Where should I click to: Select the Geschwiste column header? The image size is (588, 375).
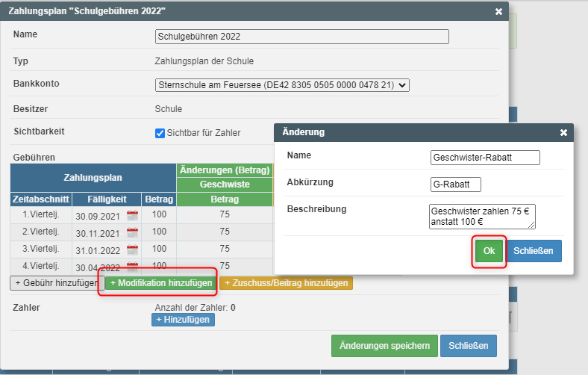click(225, 185)
